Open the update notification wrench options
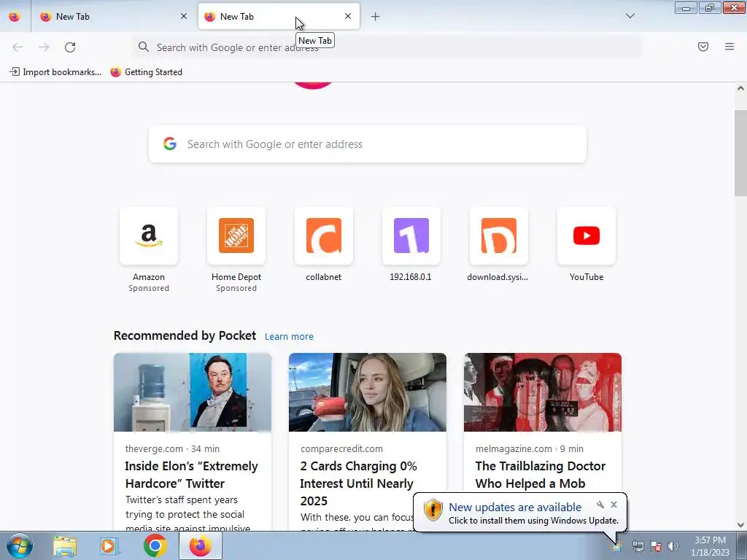Viewport: 747px width, 560px height. [x=600, y=505]
